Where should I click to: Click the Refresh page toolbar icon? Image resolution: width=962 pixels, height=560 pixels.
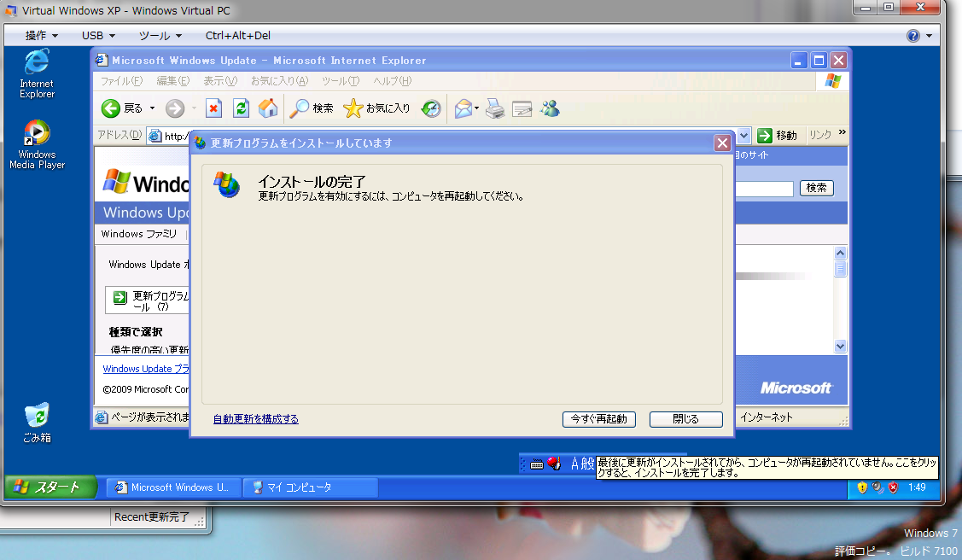point(241,108)
